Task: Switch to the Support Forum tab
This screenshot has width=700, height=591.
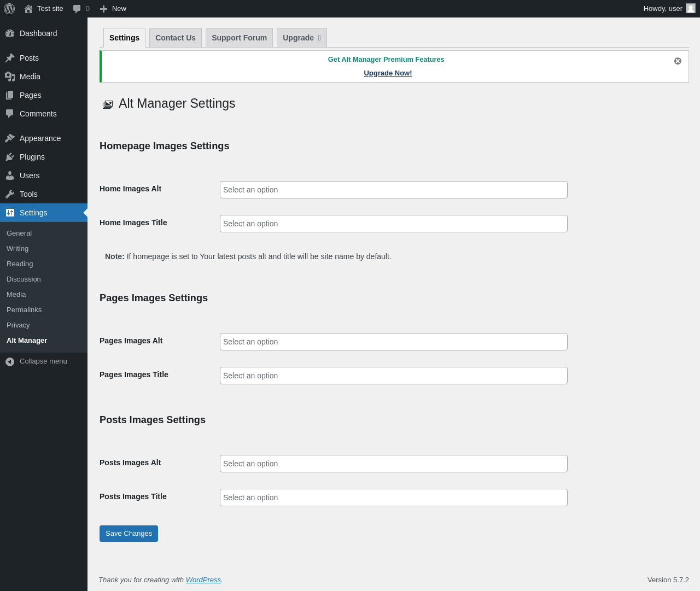Action: [x=239, y=38]
